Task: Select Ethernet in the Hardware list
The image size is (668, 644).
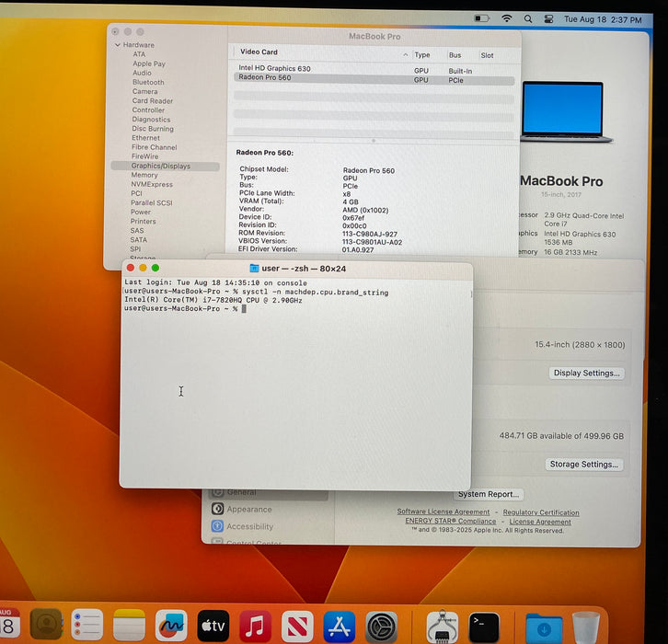Action: [x=145, y=138]
